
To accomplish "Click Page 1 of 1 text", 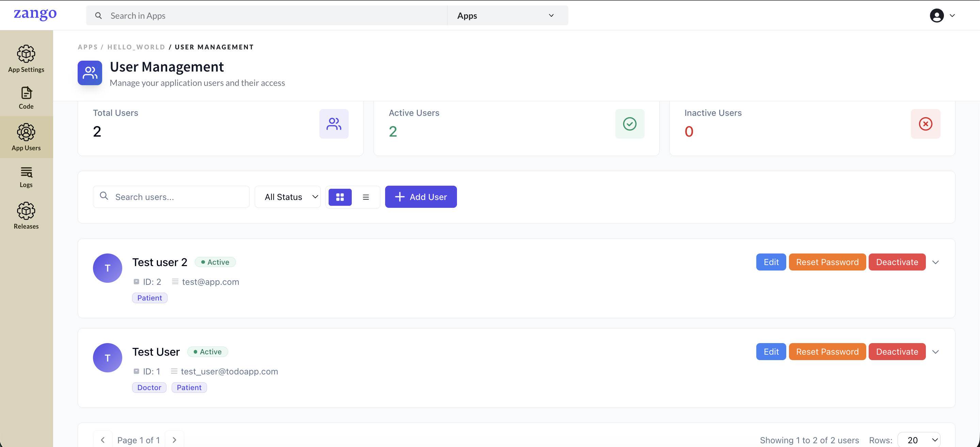I will coord(139,440).
